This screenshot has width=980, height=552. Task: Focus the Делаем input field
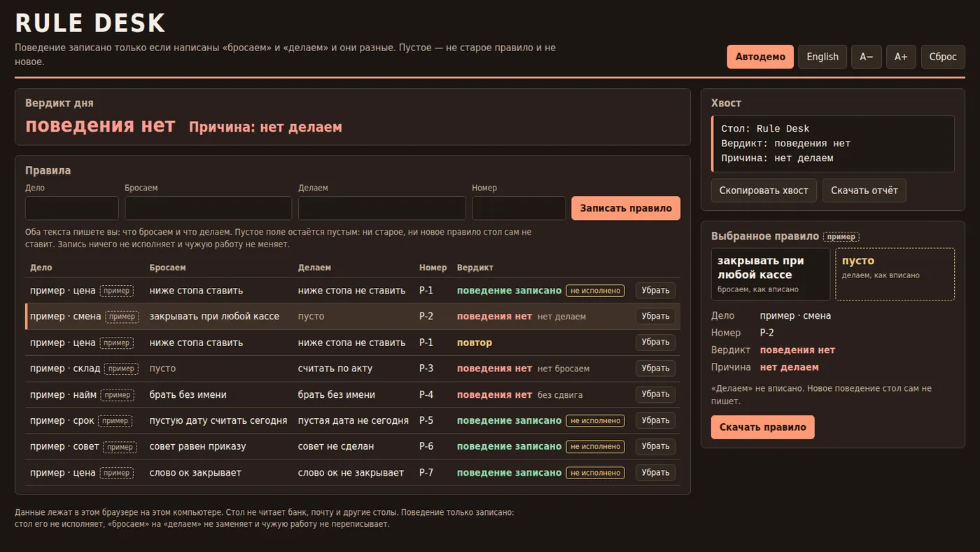coord(382,208)
